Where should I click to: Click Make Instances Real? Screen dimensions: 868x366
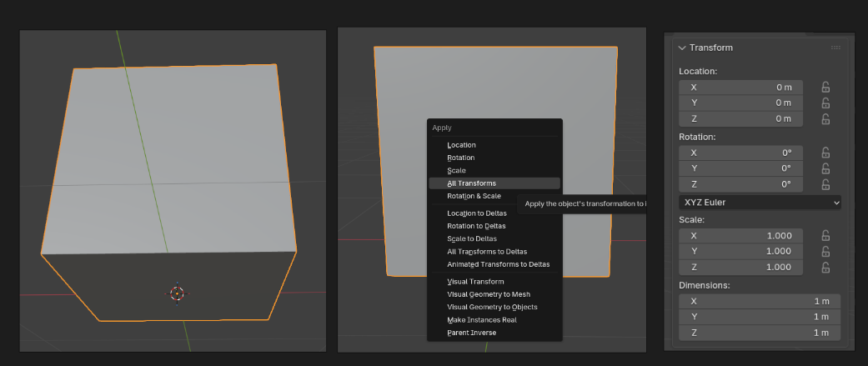click(481, 320)
